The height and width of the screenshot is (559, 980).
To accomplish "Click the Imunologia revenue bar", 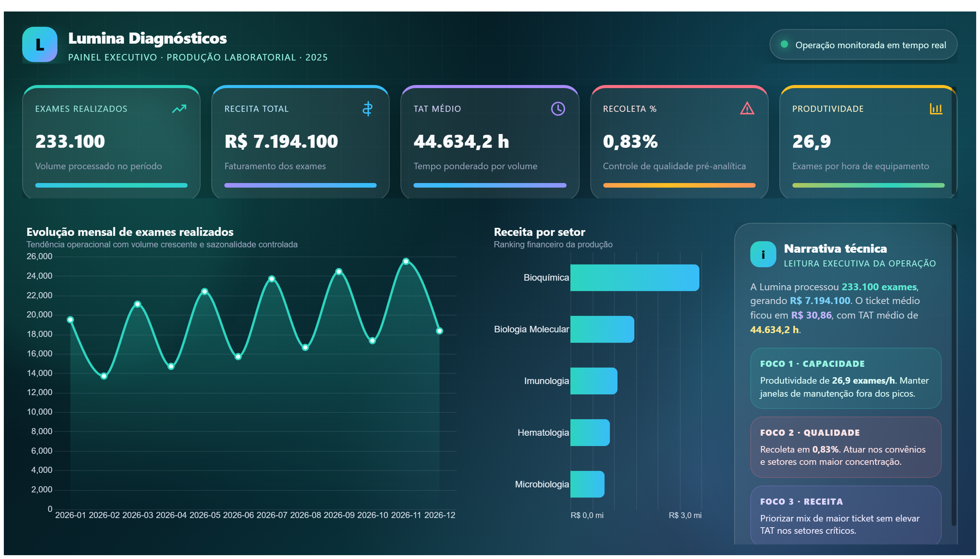I will (593, 381).
